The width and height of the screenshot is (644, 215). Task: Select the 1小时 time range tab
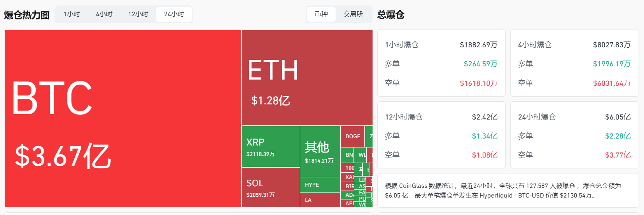(72, 14)
